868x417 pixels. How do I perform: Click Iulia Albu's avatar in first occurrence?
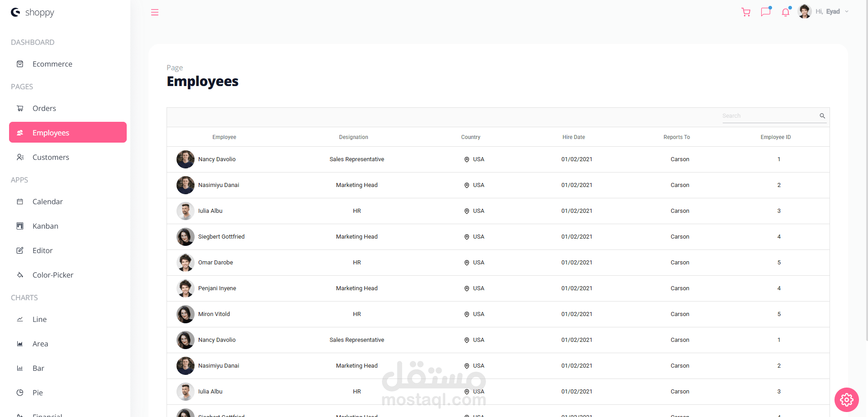point(186,211)
